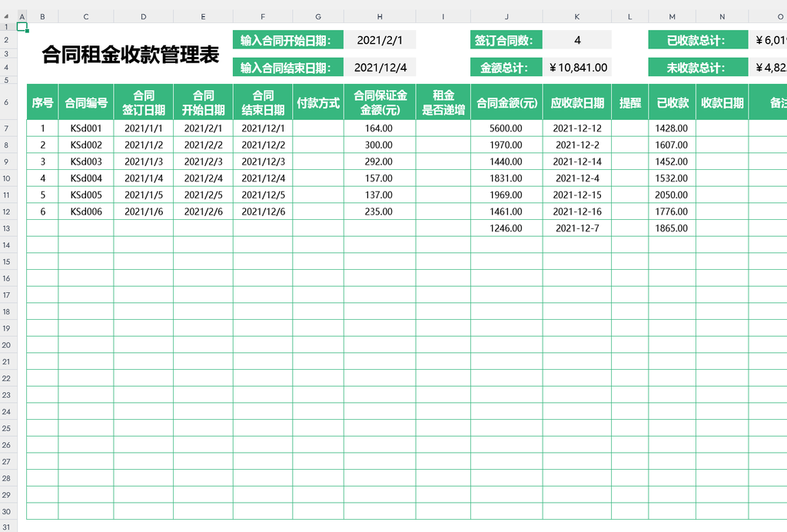This screenshot has height=532, width=787.
Task: Select due date cell 2021-12-14
Action: pyautogui.click(x=577, y=161)
